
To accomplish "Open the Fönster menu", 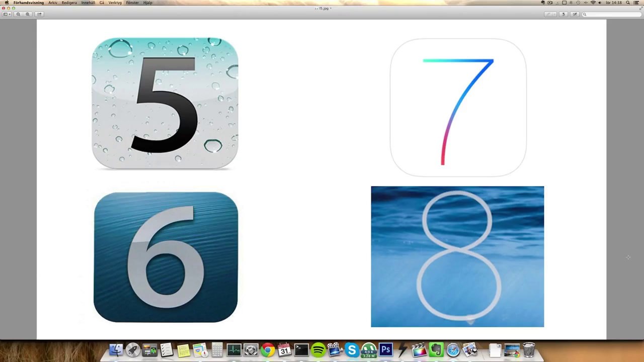I will point(132,3).
